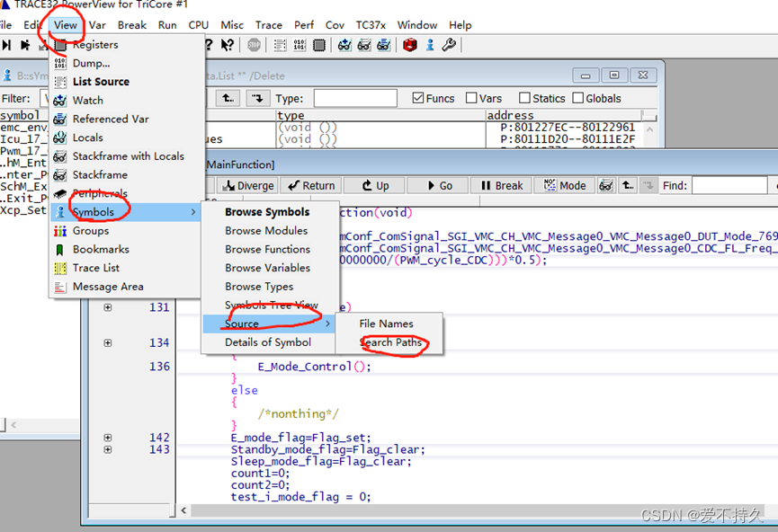Click down-level arrow button in symbol browser

[x=257, y=98]
